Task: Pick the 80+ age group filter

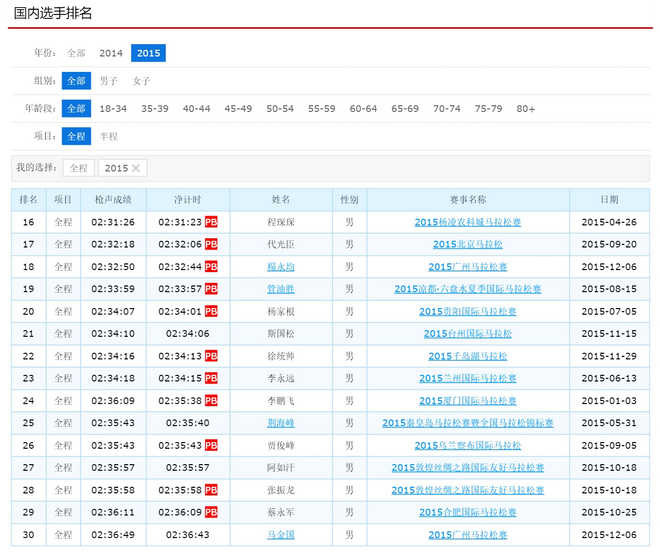Action: [x=526, y=108]
